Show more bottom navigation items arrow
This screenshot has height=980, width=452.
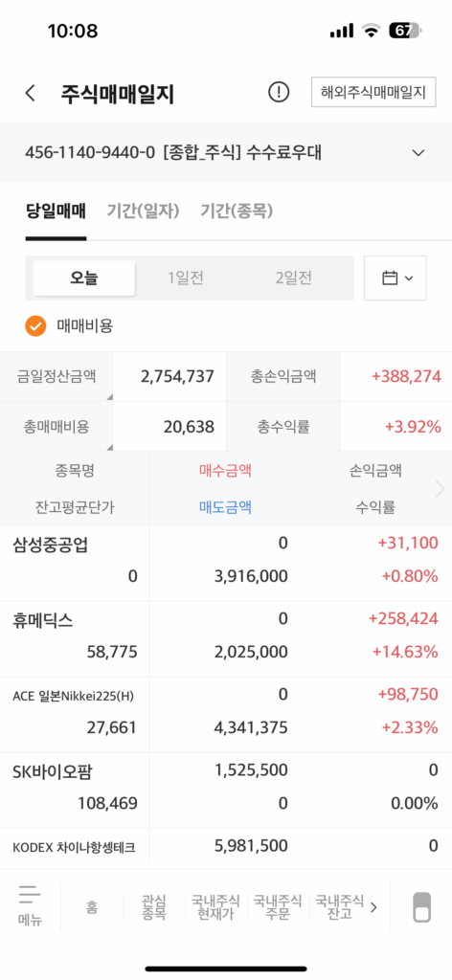click(x=374, y=907)
